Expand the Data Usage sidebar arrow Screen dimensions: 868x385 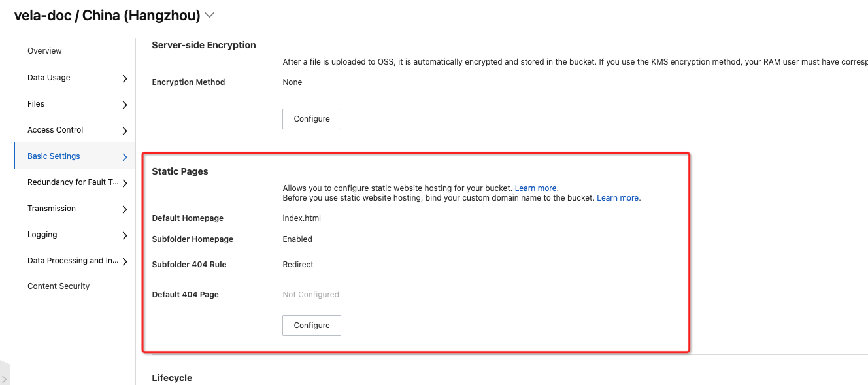[125, 78]
